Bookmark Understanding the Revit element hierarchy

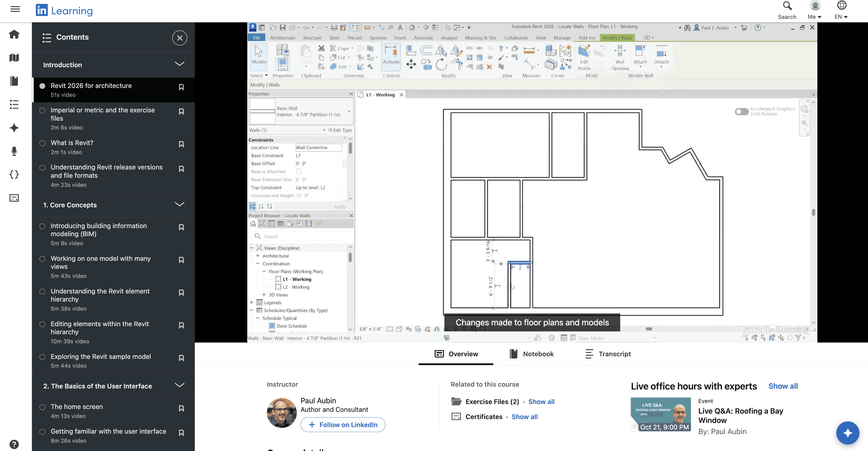tap(181, 292)
